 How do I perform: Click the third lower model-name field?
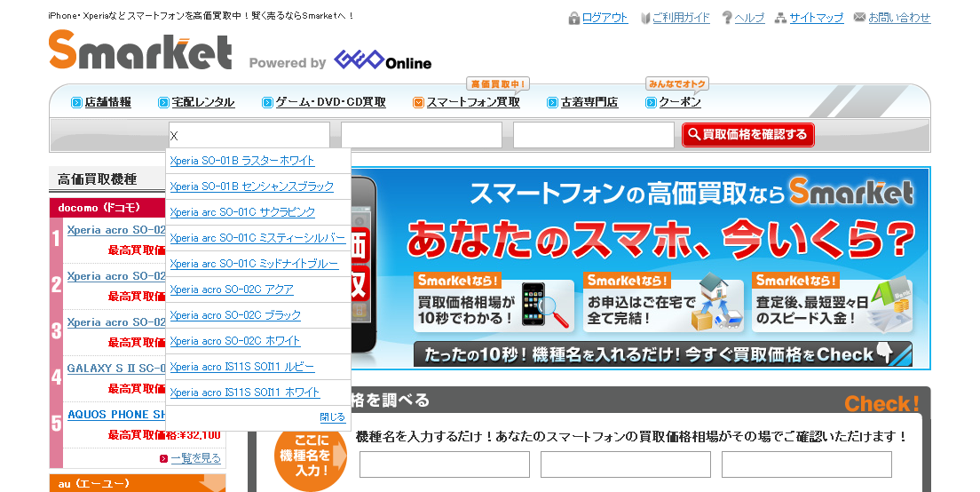click(x=807, y=464)
